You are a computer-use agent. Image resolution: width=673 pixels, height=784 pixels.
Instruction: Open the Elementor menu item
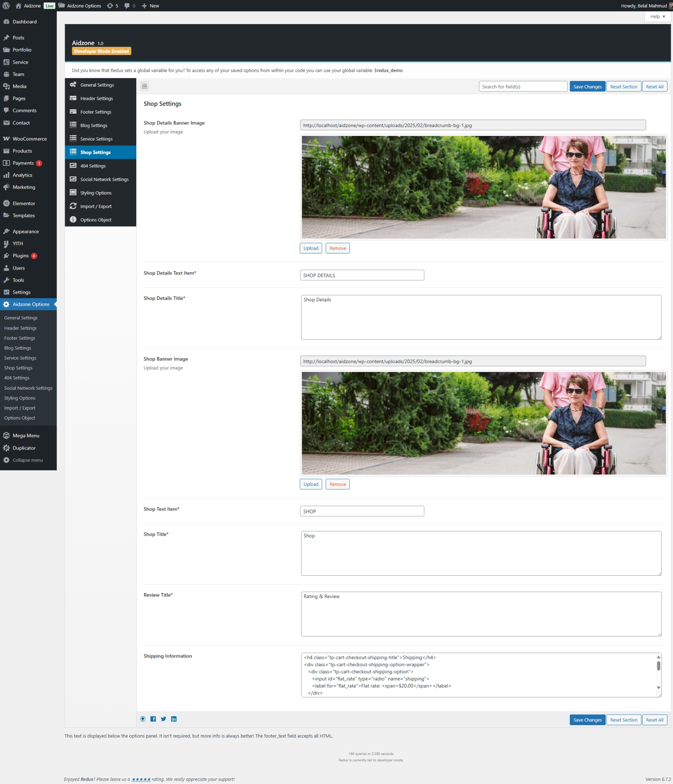point(23,203)
